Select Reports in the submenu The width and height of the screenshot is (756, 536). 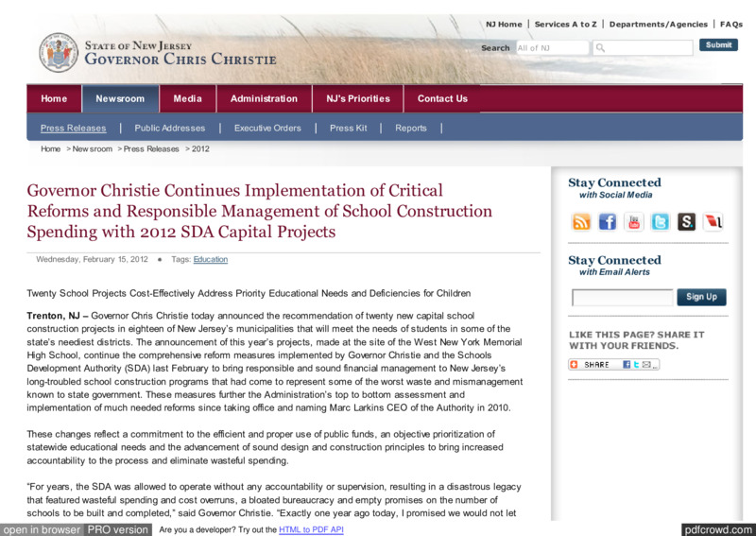pos(411,129)
